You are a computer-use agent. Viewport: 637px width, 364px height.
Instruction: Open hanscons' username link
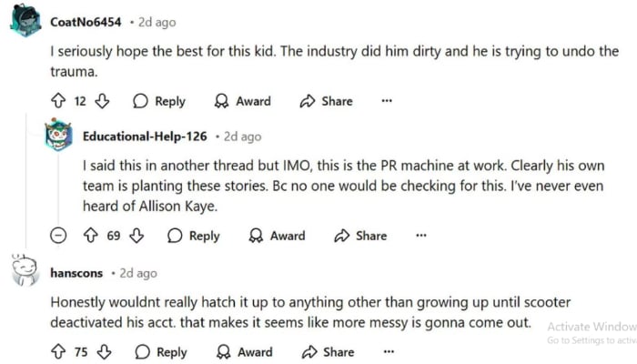[76, 273]
